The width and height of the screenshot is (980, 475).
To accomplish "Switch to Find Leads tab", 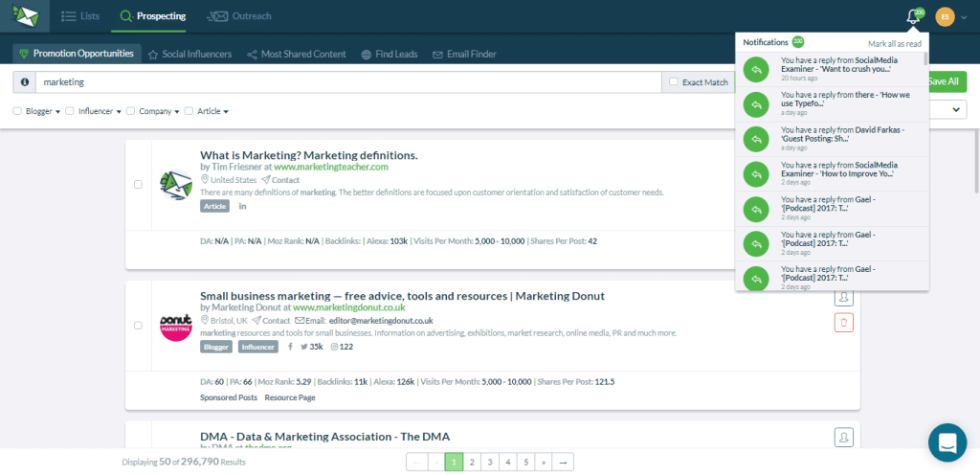I will (x=390, y=55).
